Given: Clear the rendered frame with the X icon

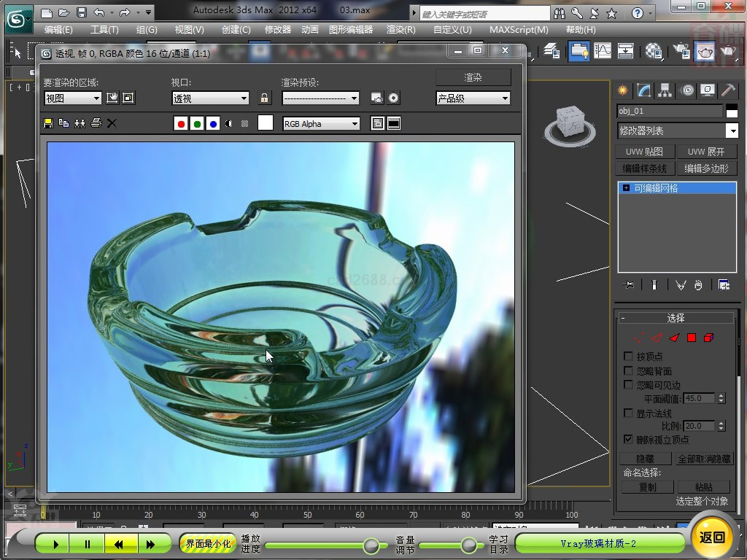Looking at the screenshot, I should 112,123.
